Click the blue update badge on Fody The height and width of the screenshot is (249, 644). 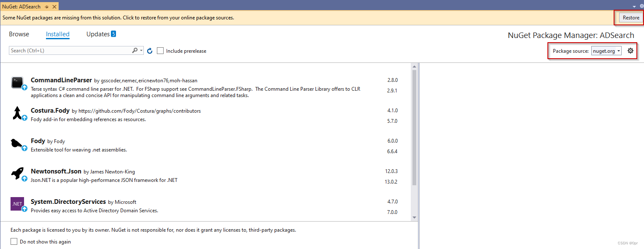click(x=24, y=148)
